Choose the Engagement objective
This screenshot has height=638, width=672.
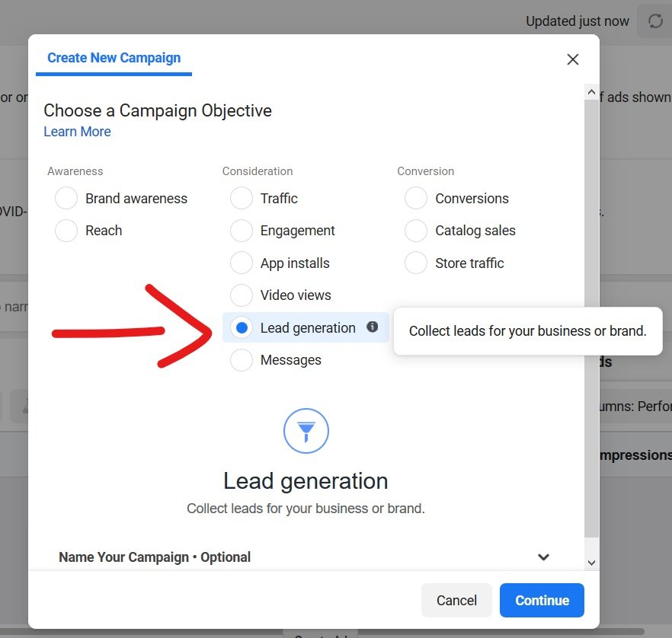[242, 231]
